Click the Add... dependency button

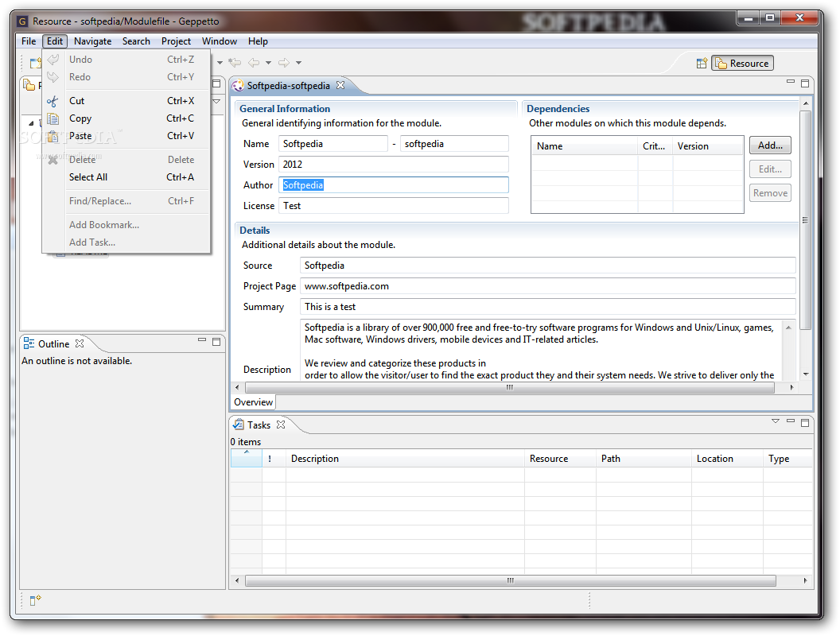point(770,145)
